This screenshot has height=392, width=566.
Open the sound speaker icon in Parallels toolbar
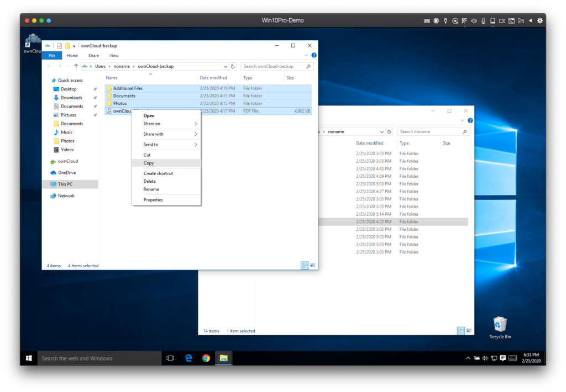click(474, 21)
